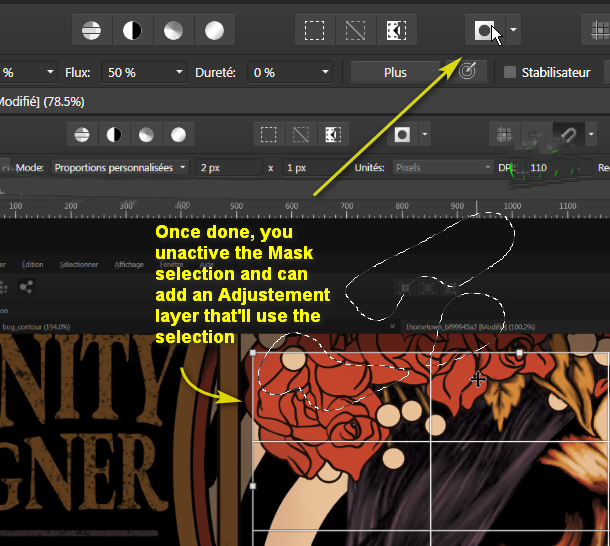Viewport: 610px width, 546px height.
Task: Open the Affichage menu
Action: click(129, 265)
